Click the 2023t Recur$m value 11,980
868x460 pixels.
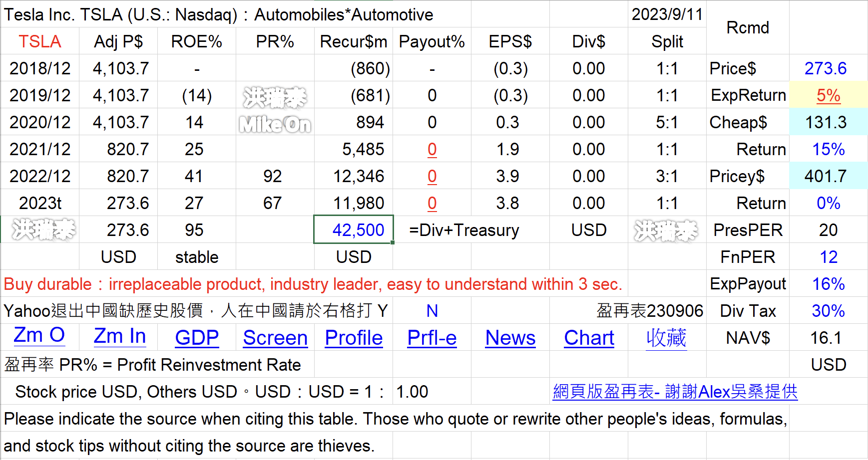(x=359, y=203)
